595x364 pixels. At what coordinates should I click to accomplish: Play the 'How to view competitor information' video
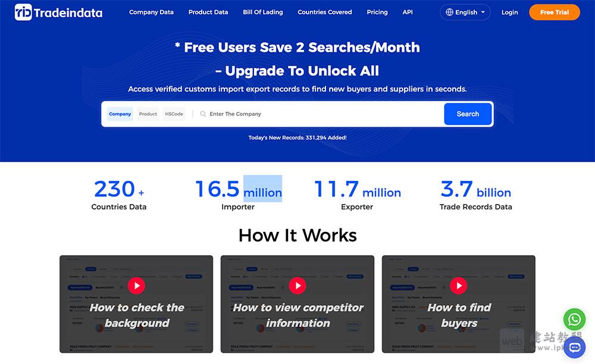pos(297,285)
